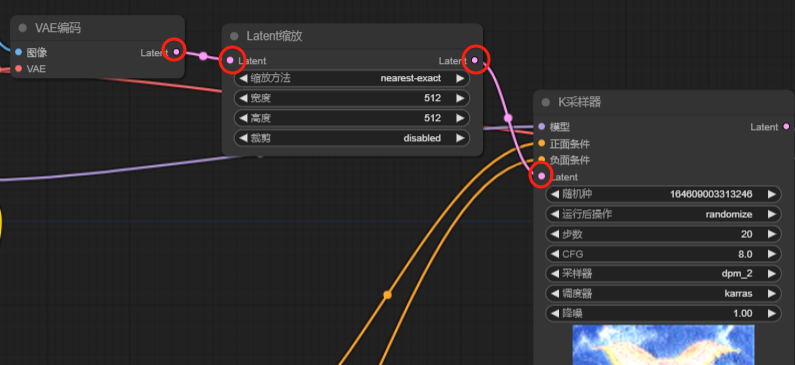Select previous 采样器 with left arrow

pyautogui.click(x=555, y=274)
